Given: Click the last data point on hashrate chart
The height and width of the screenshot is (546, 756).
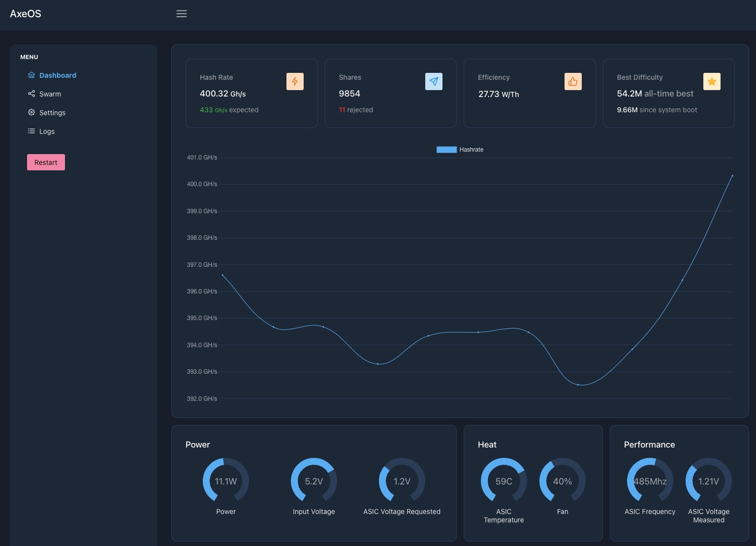Looking at the screenshot, I should pos(732,176).
